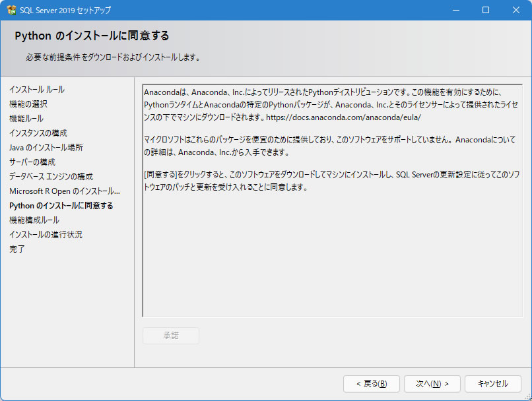This screenshot has height=401, width=532.
Task: Maximize the SQL Server 2019 setup window
Action: (486, 11)
